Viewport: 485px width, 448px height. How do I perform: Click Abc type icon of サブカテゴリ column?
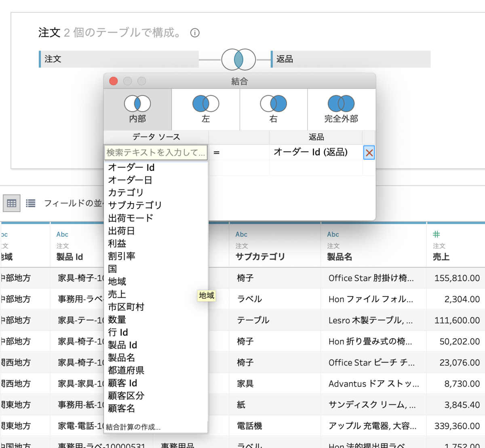241,234
